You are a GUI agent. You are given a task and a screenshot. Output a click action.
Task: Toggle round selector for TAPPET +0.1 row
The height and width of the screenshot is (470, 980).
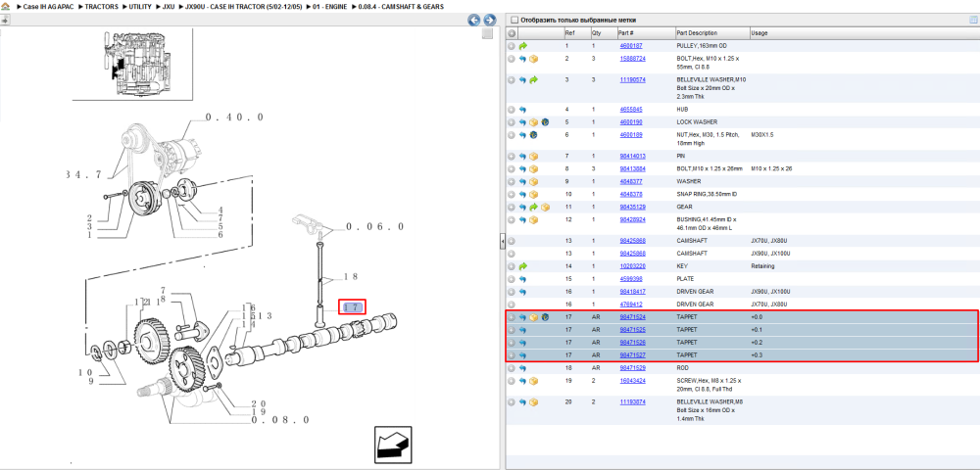coord(512,330)
